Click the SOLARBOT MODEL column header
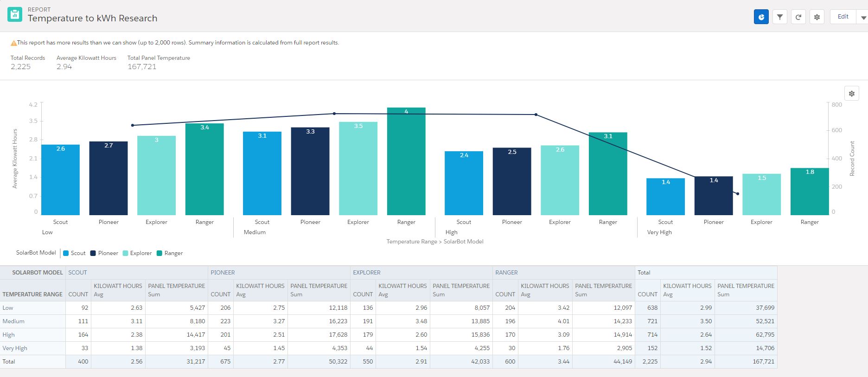This screenshot has height=377, width=868. coord(37,273)
